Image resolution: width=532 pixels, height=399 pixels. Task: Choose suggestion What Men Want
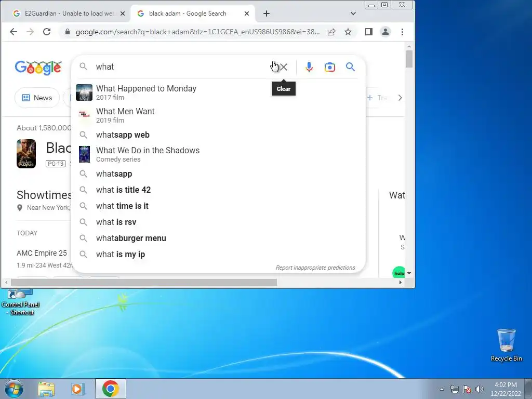click(x=219, y=115)
